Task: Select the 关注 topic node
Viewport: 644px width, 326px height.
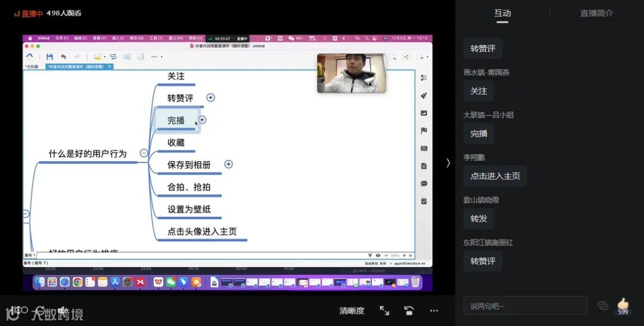Action: tap(176, 76)
